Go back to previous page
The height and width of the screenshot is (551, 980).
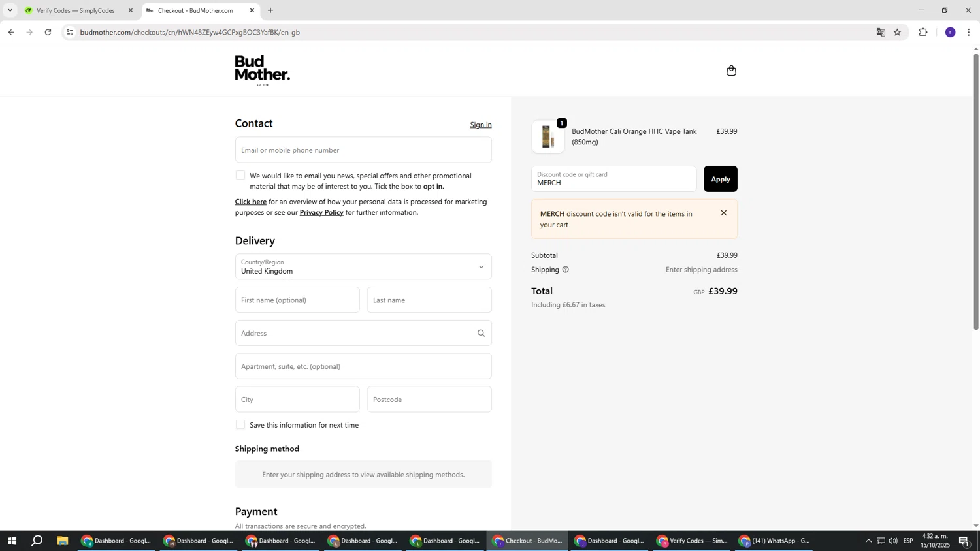(11, 32)
